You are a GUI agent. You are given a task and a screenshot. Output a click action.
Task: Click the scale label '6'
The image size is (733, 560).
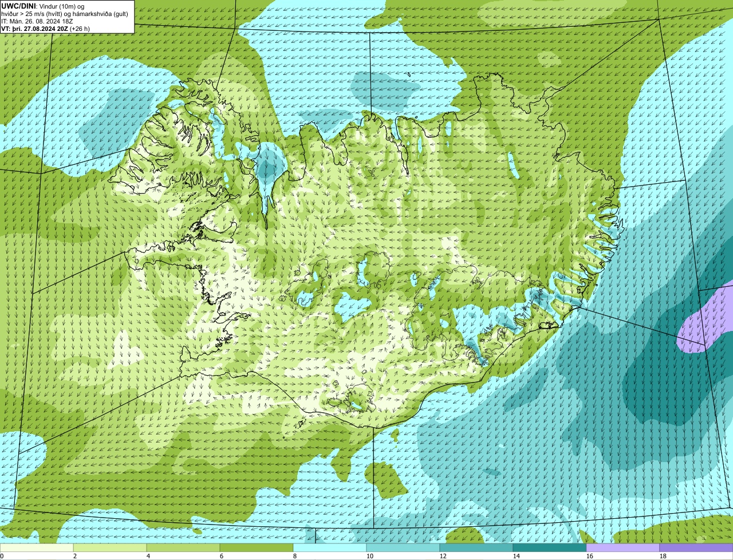point(222,556)
